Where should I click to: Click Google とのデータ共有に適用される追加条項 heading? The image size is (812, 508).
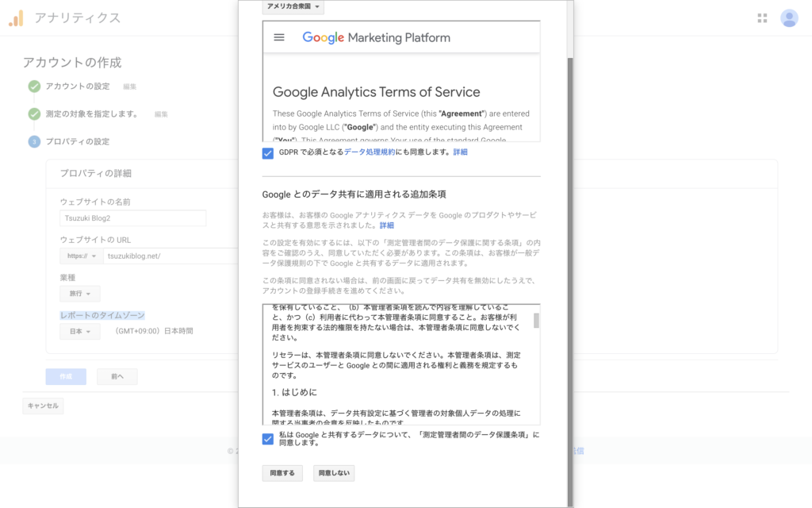(x=354, y=194)
